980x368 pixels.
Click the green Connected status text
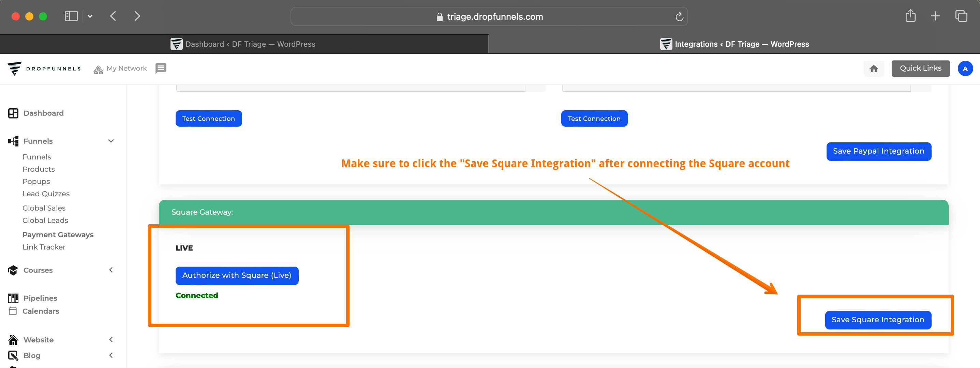pyautogui.click(x=197, y=295)
